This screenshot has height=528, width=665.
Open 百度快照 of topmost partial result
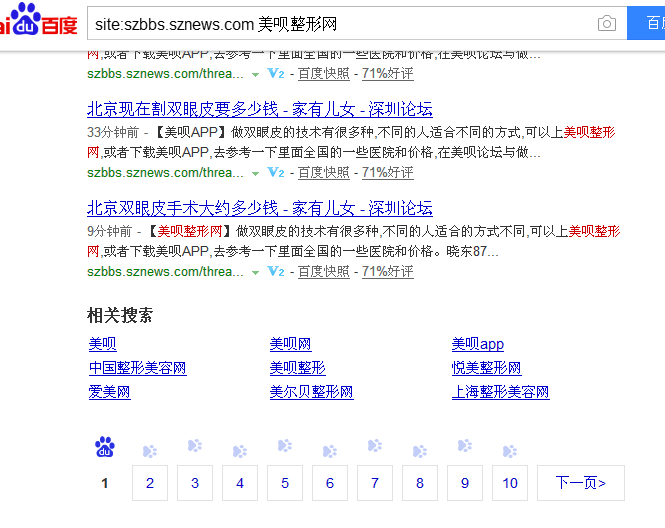click(x=324, y=74)
